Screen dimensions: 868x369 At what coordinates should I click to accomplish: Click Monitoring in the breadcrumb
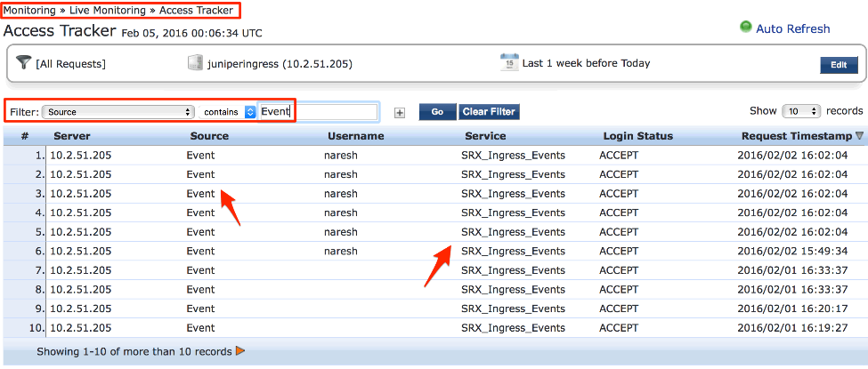30,10
